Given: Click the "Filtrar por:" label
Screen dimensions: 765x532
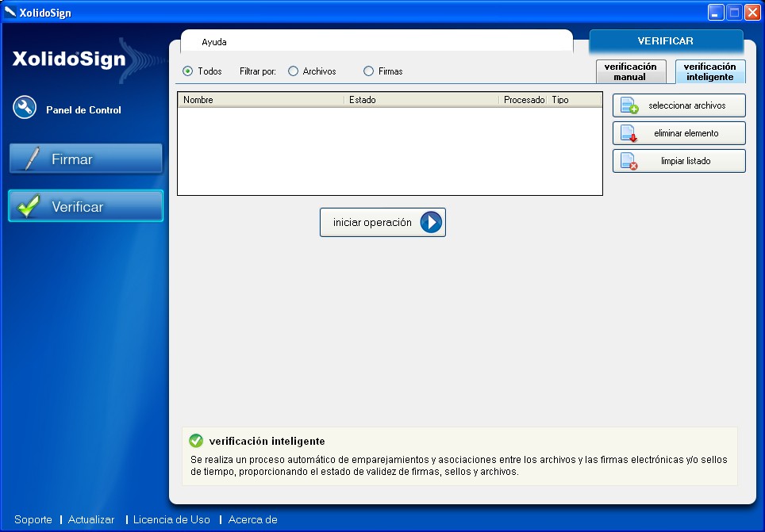Looking at the screenshot, I should click(258, 71).
